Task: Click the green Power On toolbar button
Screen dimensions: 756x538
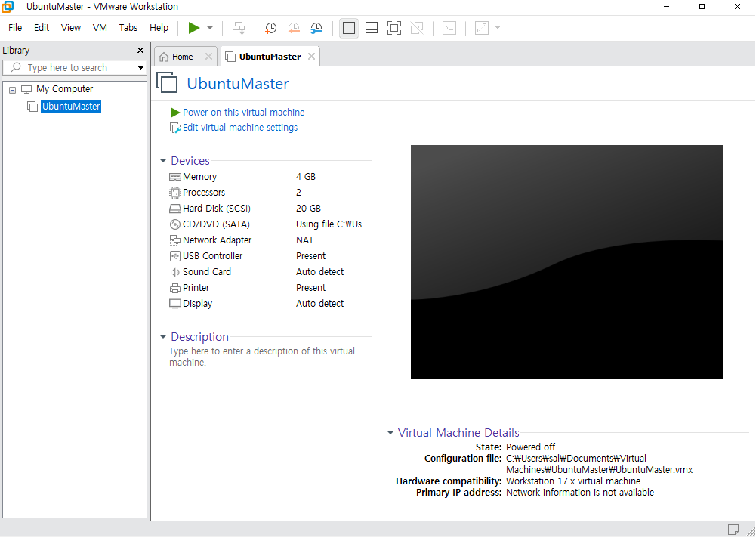Action: click(x=194, y=28)
